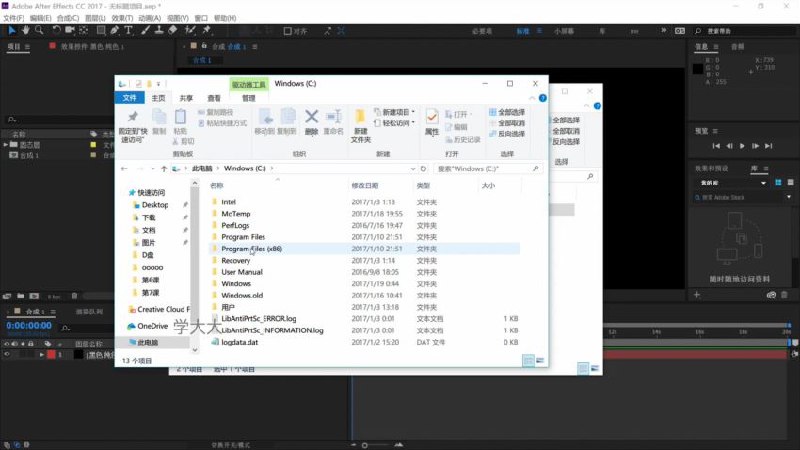Viewport: 800px width, 450px height.
Task: Select the Rotation tool in After Effects toolbar
Action: (56, 31)
